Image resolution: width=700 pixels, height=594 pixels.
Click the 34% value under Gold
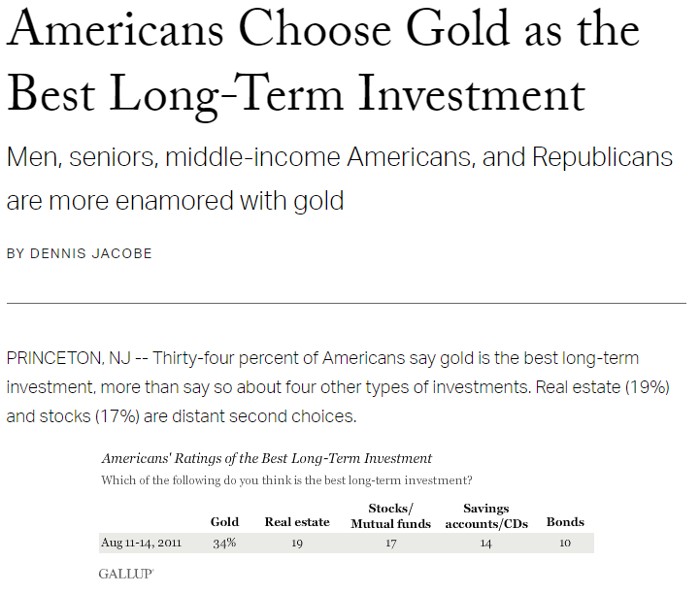[x=224, y=544]
